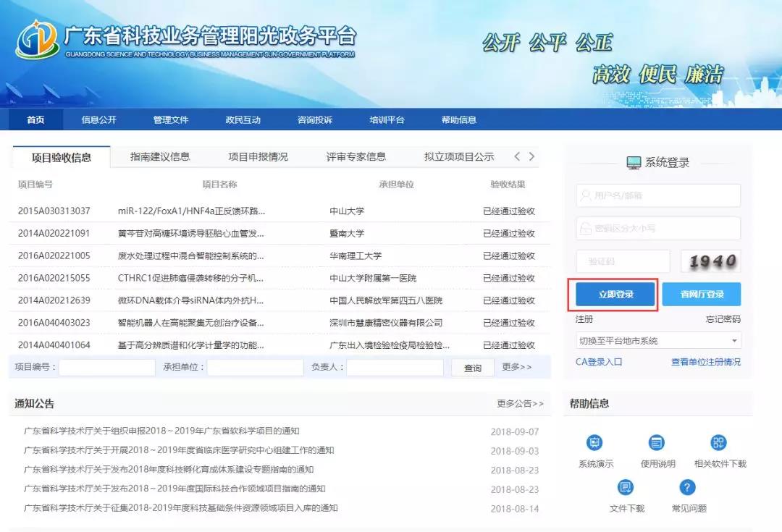Image resolution: width=782 pixels, height=532 pixels.
Task: Follow the 更多公告>> link
Action: tap(520, 404)
